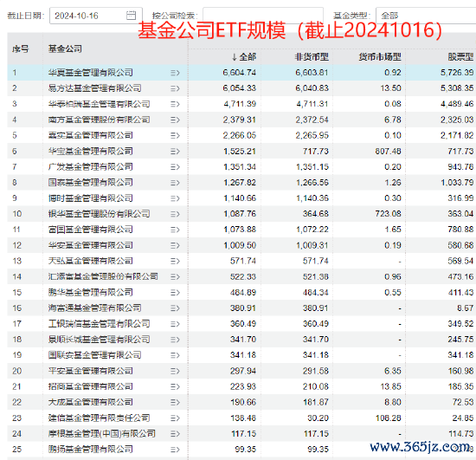Click details arrow icon for 嘉实基金管理有限公司

point(175,135)
